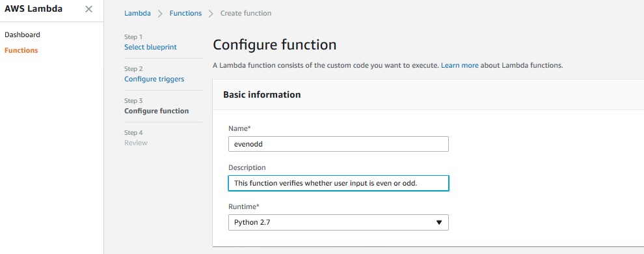644x254 pixels.
Task: Click the Review step label
Action: click(x=135, y=143)
